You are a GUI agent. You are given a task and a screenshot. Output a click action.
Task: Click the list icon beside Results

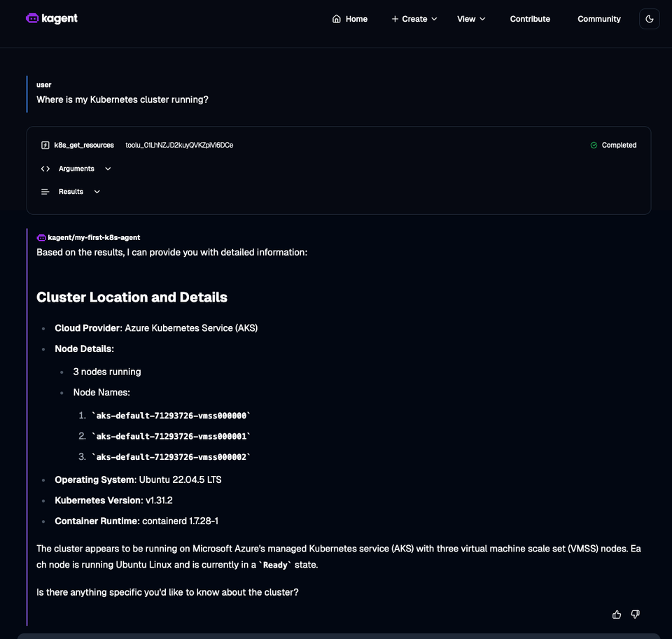pos(44,191)
